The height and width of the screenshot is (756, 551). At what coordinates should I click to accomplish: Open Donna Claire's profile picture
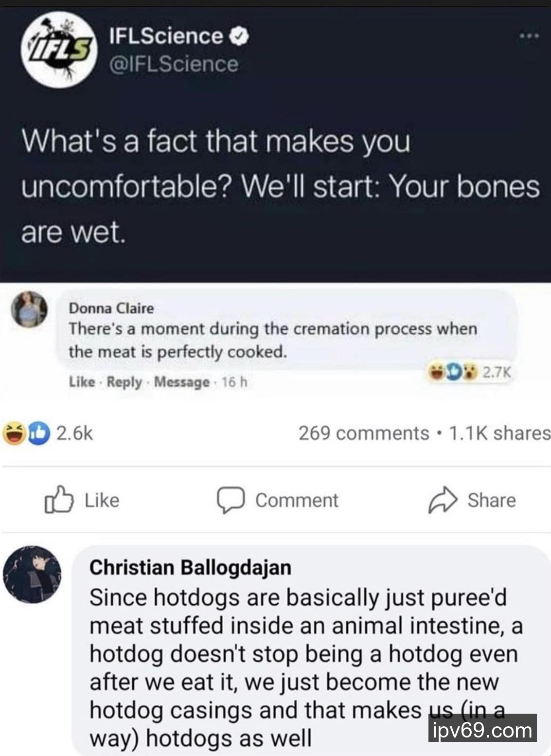pos(29,310)
